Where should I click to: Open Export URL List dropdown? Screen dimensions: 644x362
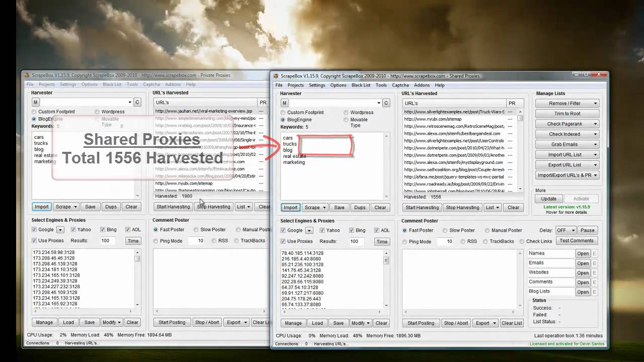click(x=567, y=165)
